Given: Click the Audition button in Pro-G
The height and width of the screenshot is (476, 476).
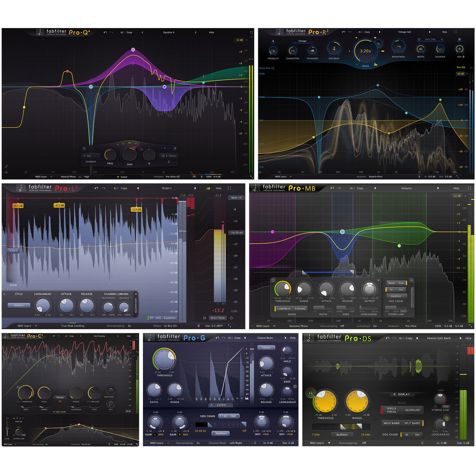Looking at the screenshot, I should click(x=221, y=433).
